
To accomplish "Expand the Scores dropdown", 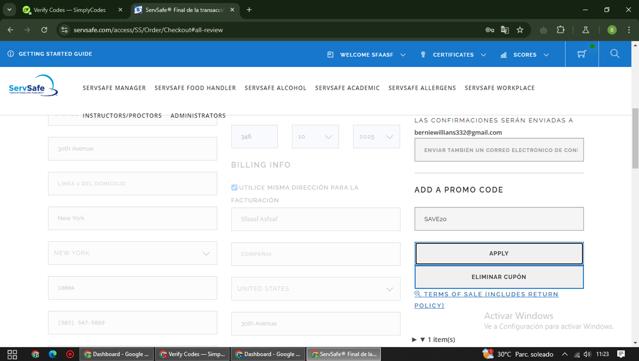I will point(524,55).
